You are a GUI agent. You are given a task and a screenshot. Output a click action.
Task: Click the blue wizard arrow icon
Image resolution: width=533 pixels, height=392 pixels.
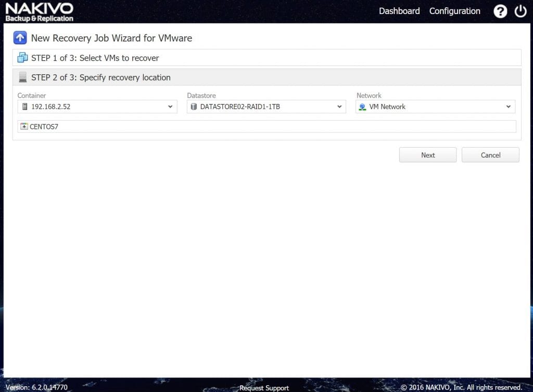20,37
